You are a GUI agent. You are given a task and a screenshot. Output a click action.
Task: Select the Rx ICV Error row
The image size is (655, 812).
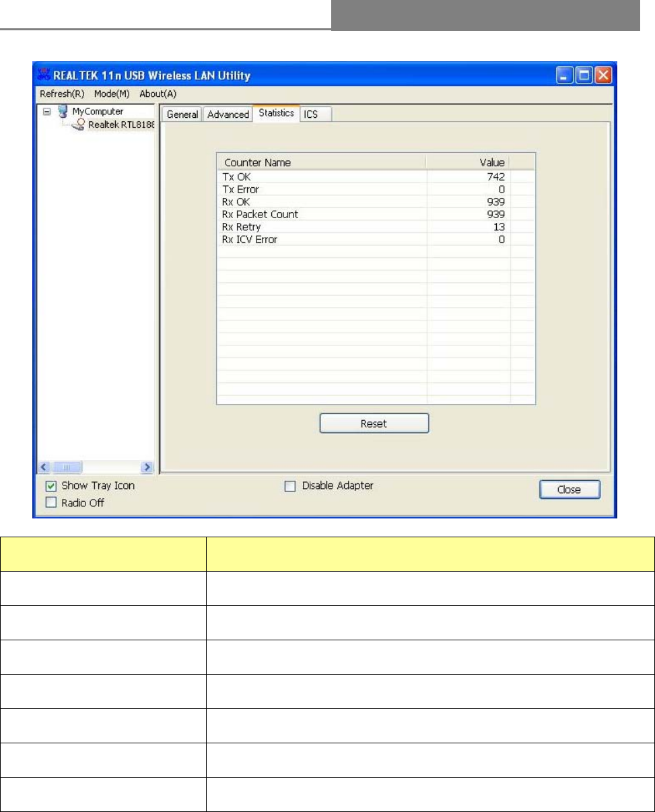(376, 239)
